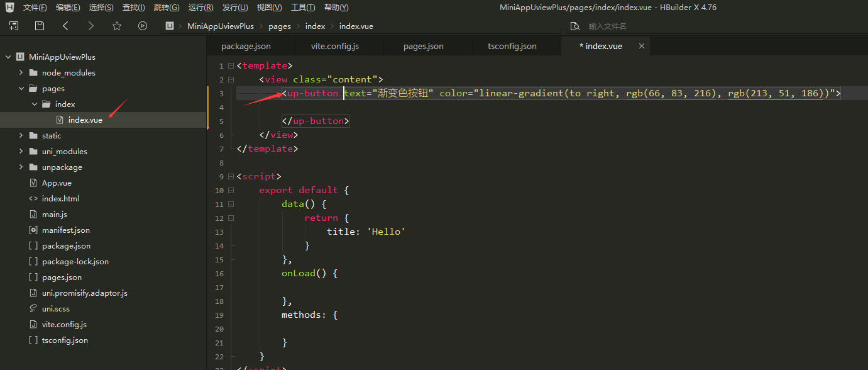This screenshot has height=370, width=868.
Task: Click the rgb(213, 51, 186) color value
Action: tap(776, 93)
